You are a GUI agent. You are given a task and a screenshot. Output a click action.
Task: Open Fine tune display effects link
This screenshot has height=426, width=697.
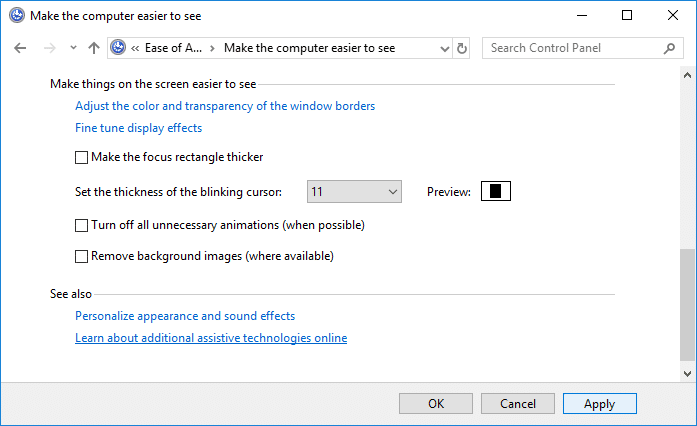[138, 128]
